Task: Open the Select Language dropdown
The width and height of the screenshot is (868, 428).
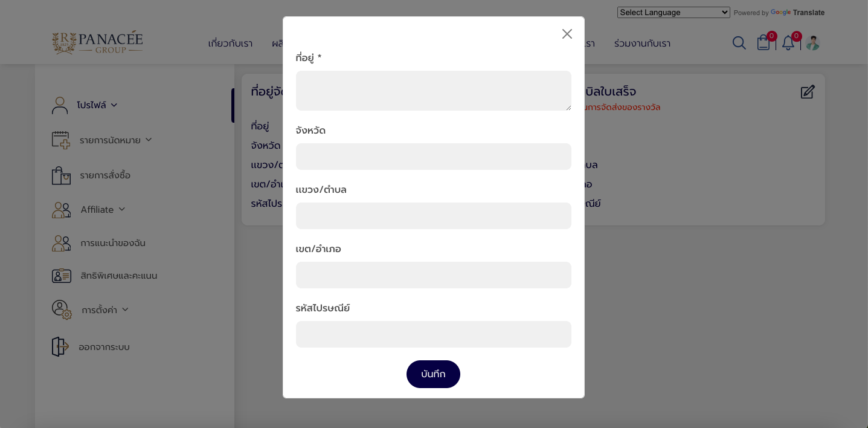Action: point(674,13)
